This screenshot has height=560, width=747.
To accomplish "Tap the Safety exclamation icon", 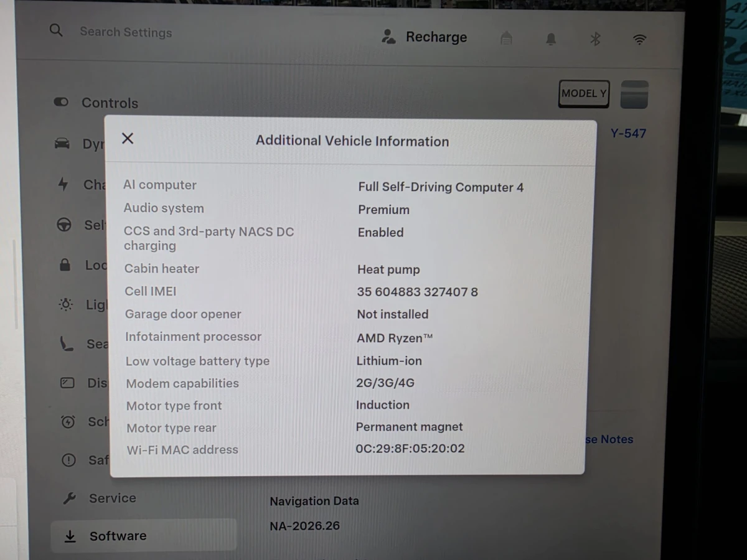I will click(68, 460).
